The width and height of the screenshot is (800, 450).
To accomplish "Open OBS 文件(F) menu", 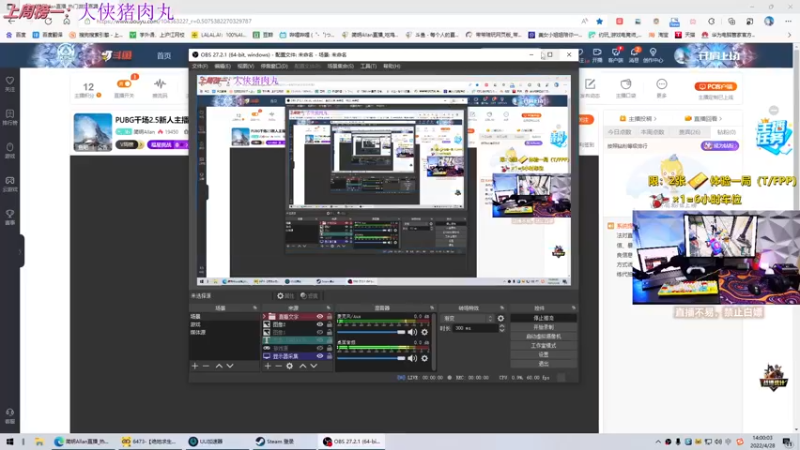I will point(200,66).
